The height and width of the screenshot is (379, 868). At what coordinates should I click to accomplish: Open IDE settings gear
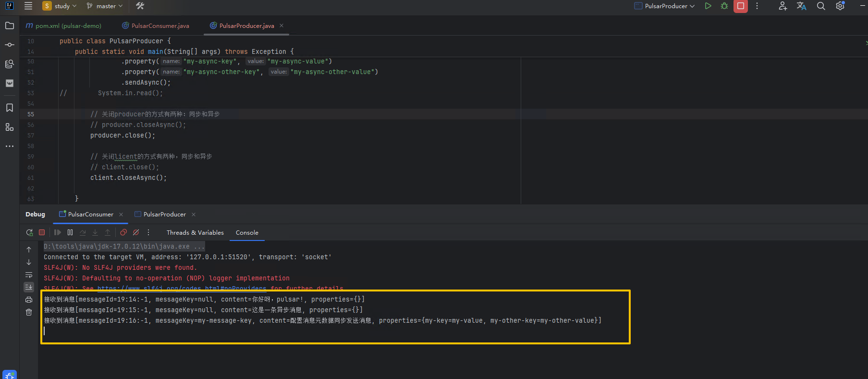(840, 6)
